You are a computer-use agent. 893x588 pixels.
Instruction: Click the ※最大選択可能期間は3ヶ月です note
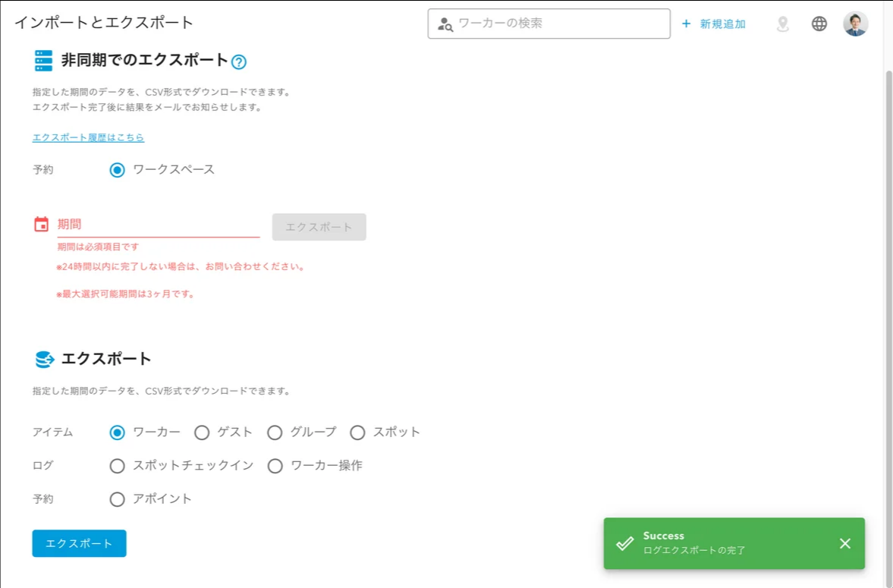click(125, 294)
